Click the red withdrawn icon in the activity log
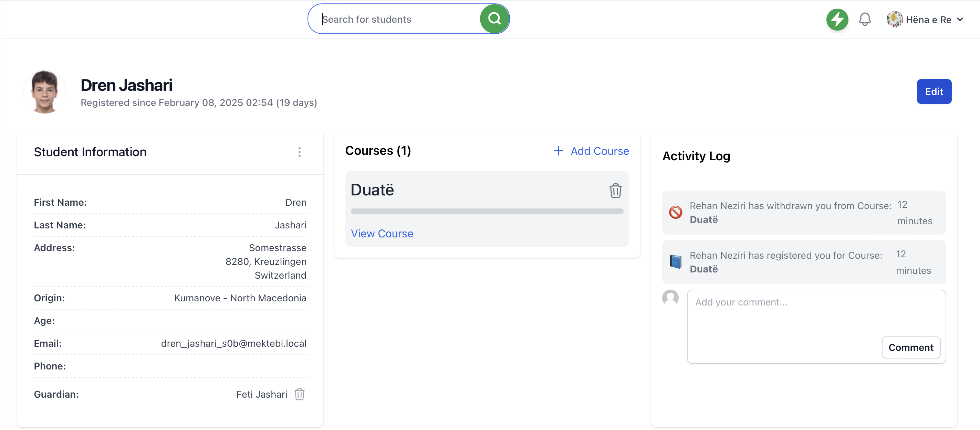Viewport: 980px width, 430px height. pos(675,212)
